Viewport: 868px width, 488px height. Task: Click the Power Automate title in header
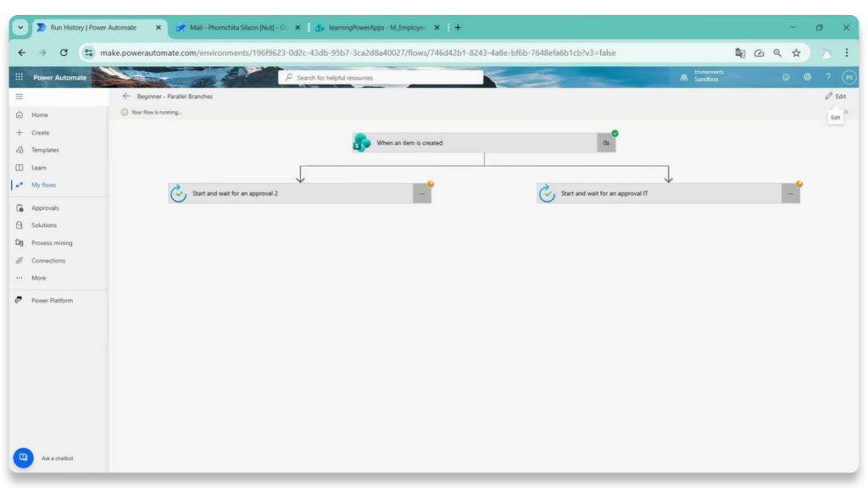pos(60,77)
